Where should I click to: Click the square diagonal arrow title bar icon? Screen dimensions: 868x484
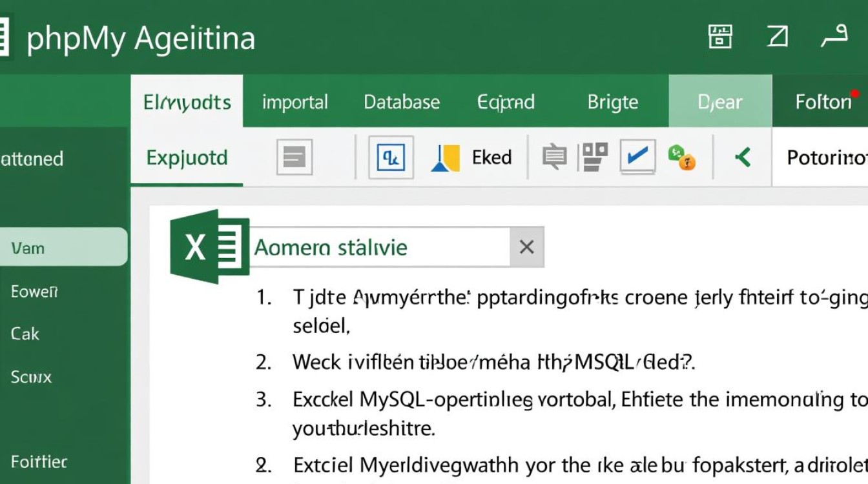pos(777,37)
